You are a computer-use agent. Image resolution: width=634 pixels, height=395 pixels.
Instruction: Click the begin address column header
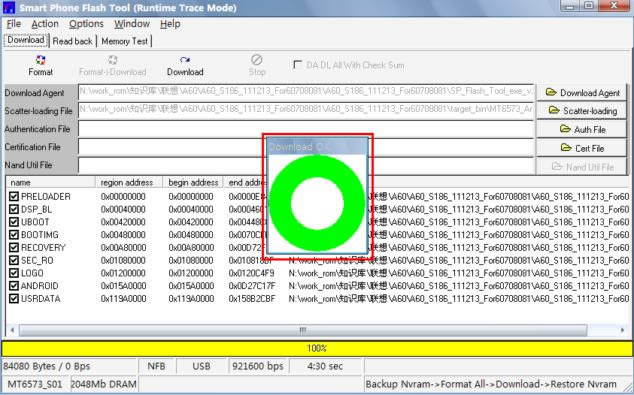193,182
